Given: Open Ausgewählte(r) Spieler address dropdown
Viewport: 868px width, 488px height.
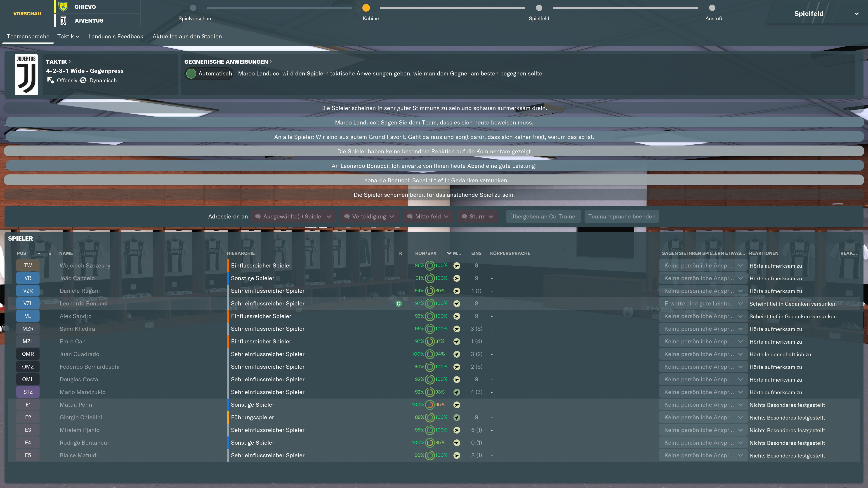Looking at the screenshot, I should click(293, 217).
